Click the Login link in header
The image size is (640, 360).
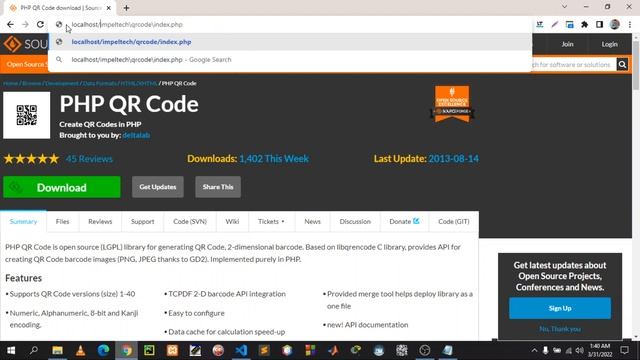click(609, 44)
